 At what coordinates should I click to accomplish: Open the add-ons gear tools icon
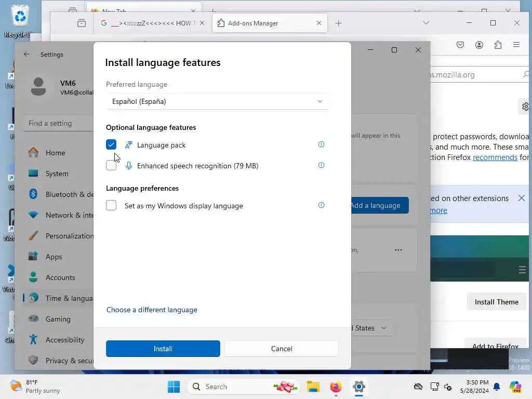click(525, 107)
